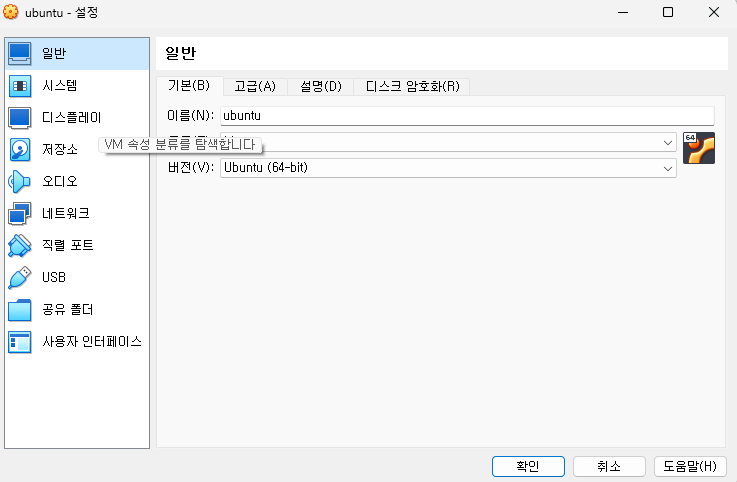Cancel changes with the 취소 button
The image size is (737, 482).
point(609,466)
